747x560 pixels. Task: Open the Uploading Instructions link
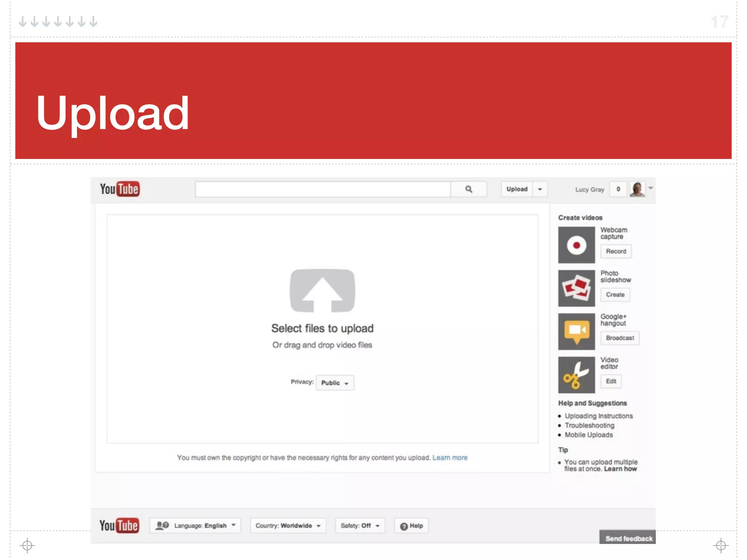pos(599,416)
